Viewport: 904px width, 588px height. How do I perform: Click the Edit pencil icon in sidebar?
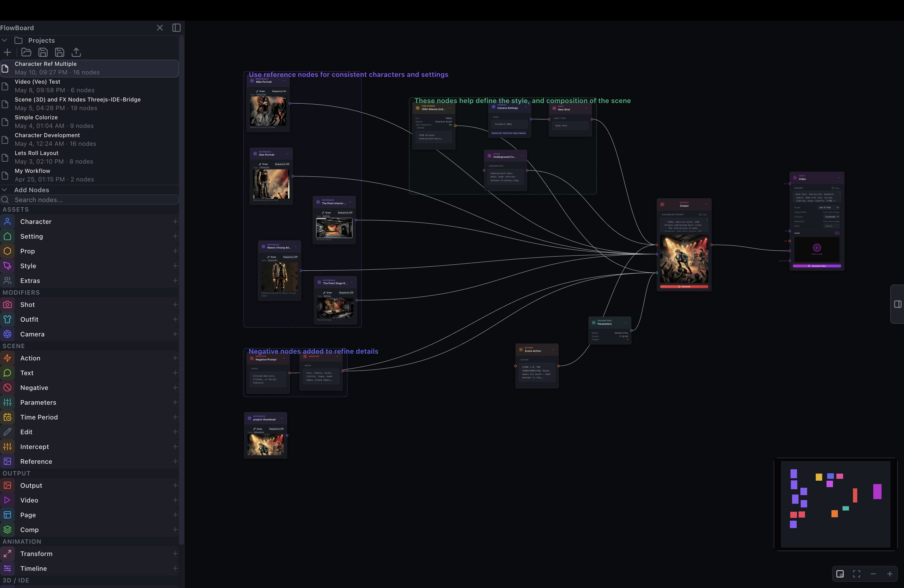[x=8, y=432]
